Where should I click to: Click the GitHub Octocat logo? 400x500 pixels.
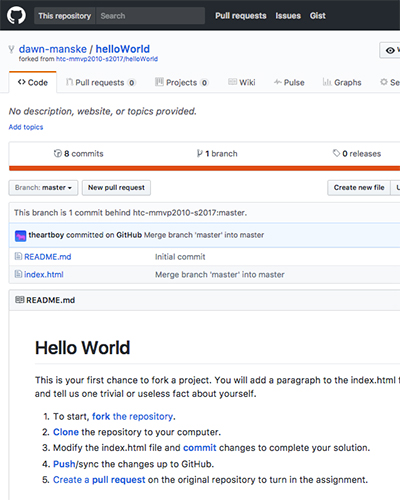16,15
